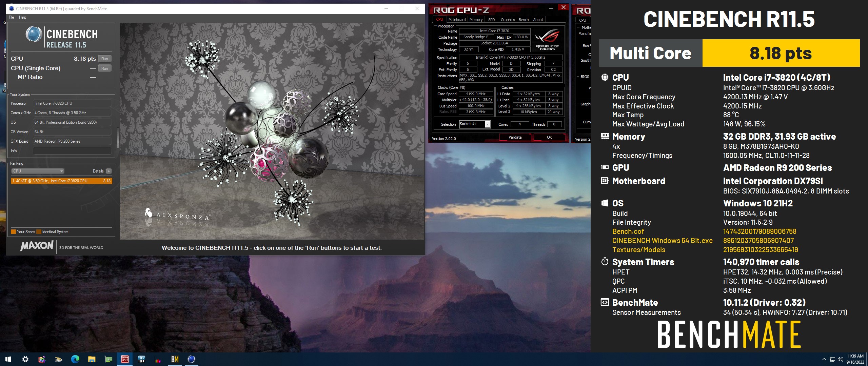The width and height of the screenshot is (868, 366).
Task: Open Settings gear in taskbar
Action: tap(25, 359)
